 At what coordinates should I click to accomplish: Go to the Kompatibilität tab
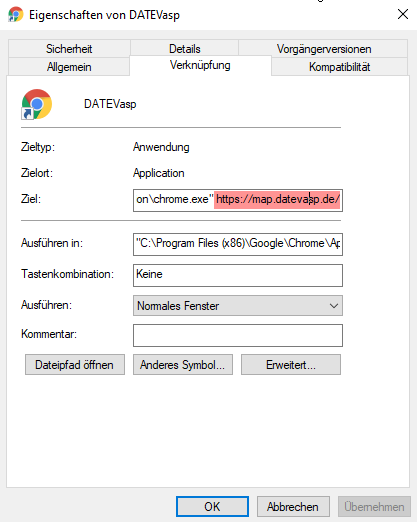point(339,67)
